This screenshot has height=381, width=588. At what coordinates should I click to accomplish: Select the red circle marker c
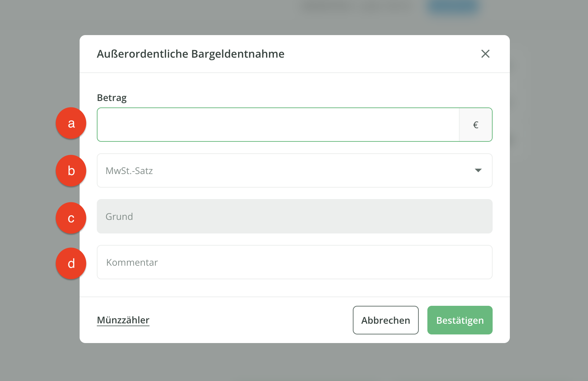coord(71,218)
